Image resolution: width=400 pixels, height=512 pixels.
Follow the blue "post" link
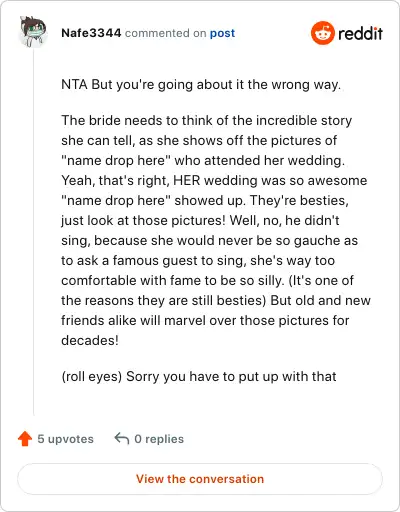pyautogui.click(x=222, y=33)
